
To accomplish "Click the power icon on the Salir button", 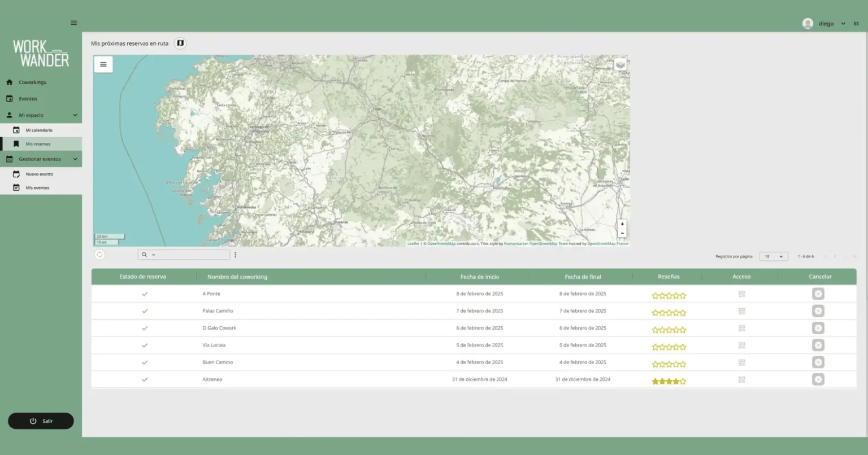I will pos(33,421).
